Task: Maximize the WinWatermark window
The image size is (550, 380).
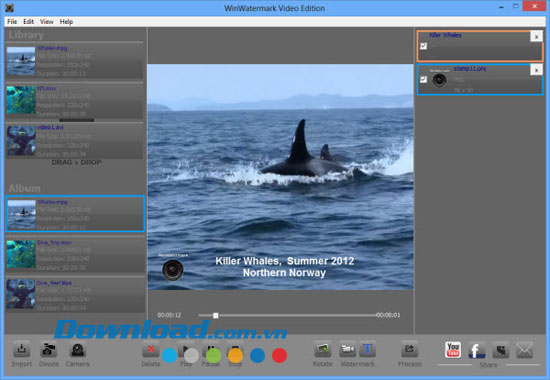Action: click(x=516, y=6)
